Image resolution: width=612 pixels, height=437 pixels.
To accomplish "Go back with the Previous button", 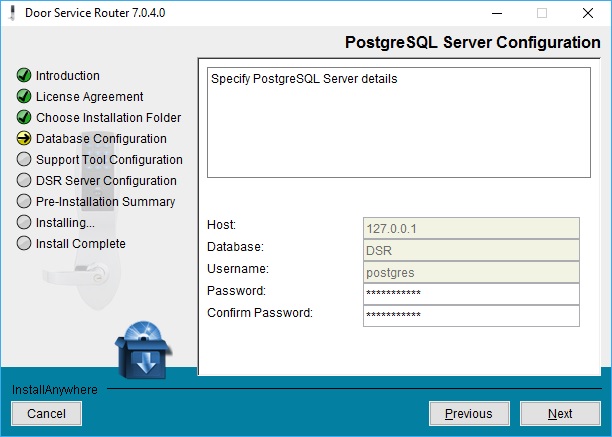I will pyautogui.click(x=469, y=414).
